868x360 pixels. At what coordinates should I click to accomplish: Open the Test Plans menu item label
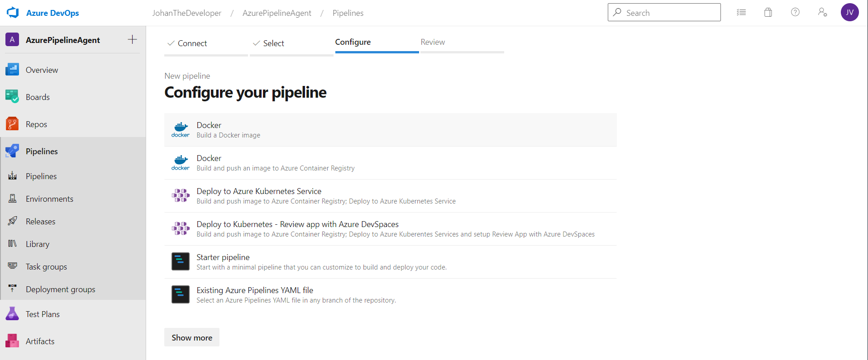click(x=43, y=314)
